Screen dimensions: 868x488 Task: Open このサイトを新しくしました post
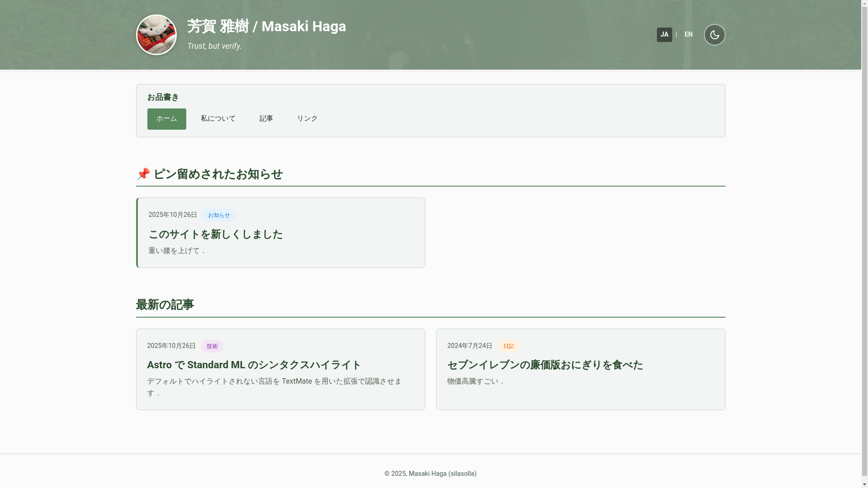(215, 235)
